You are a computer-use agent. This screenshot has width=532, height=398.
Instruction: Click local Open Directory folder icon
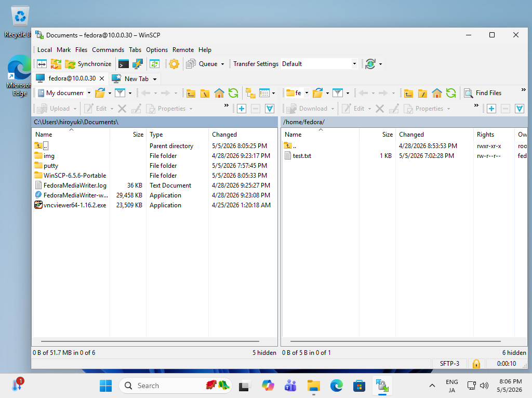click(x=100, y=93)
